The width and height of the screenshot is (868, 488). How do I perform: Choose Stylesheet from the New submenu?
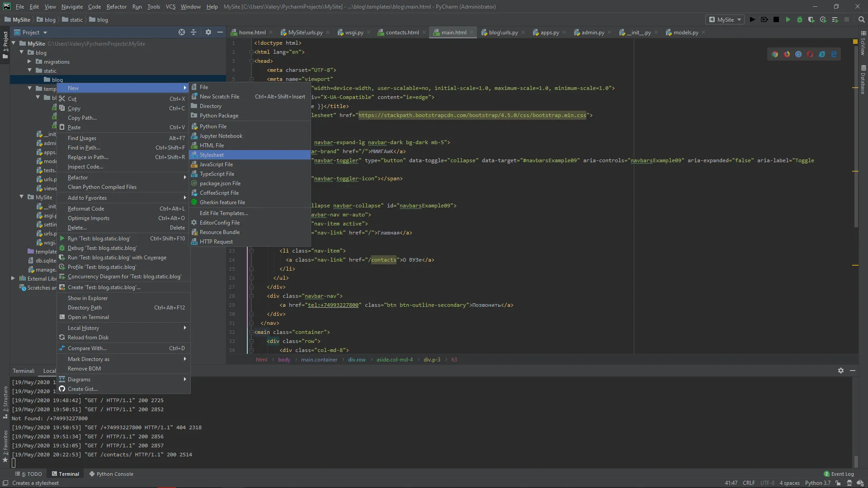click(x=212, y=155)
